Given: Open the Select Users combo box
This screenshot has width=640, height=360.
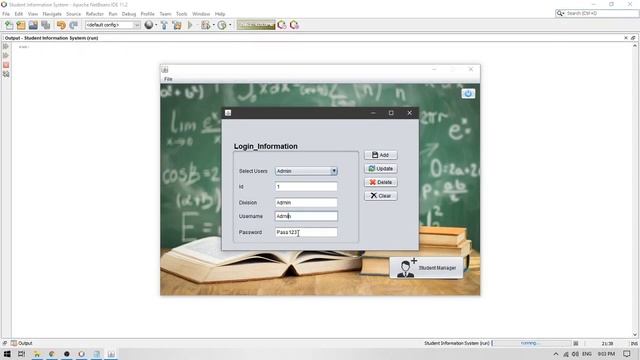Looking at the screenshot, I should point(306,171).
